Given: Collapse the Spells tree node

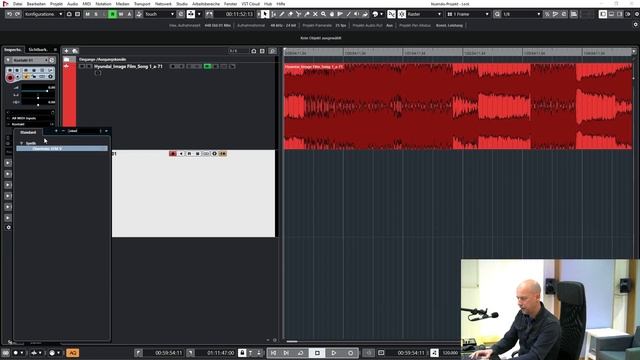Looking at the screenshot, I should click(x=21, y=143).
